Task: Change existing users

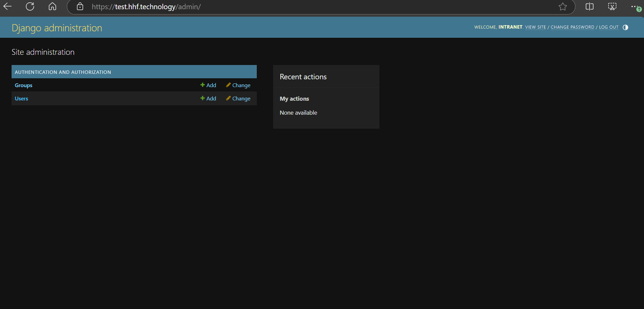Action: pos(238,98)
